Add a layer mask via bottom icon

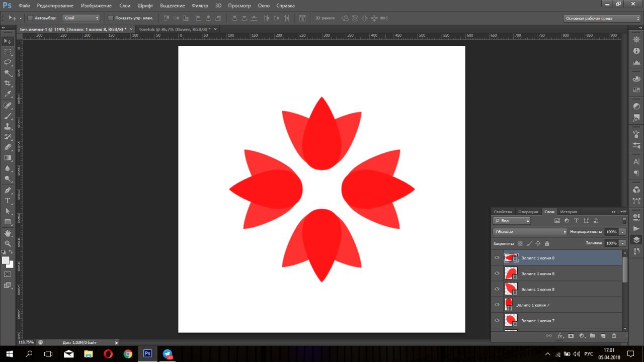click(571, 336)
